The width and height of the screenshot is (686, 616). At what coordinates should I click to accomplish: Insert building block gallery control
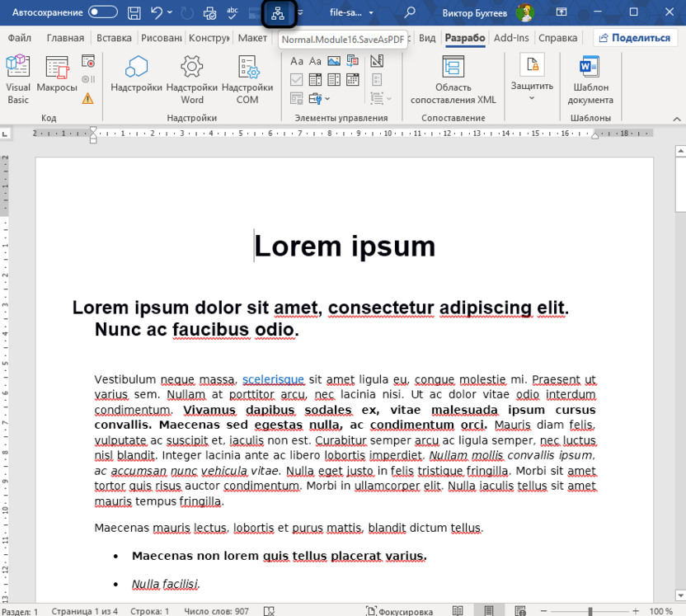[x=353, y=61]
